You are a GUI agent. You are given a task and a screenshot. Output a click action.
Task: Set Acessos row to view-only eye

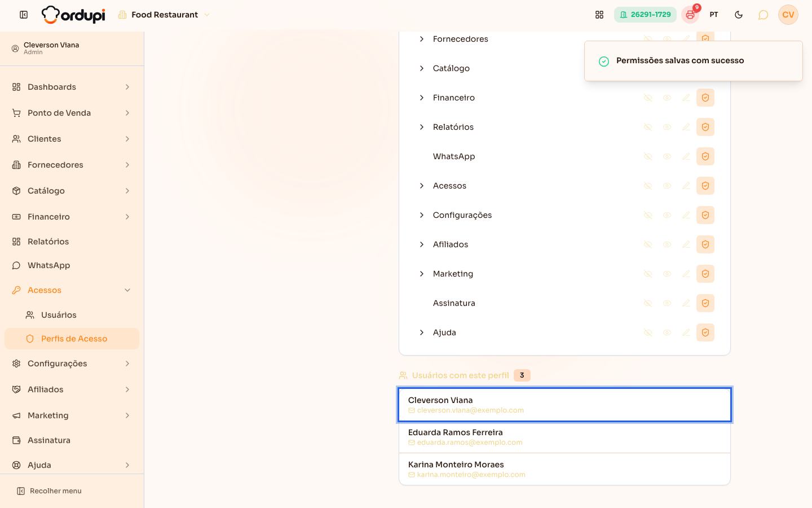[x=667, y=186]
